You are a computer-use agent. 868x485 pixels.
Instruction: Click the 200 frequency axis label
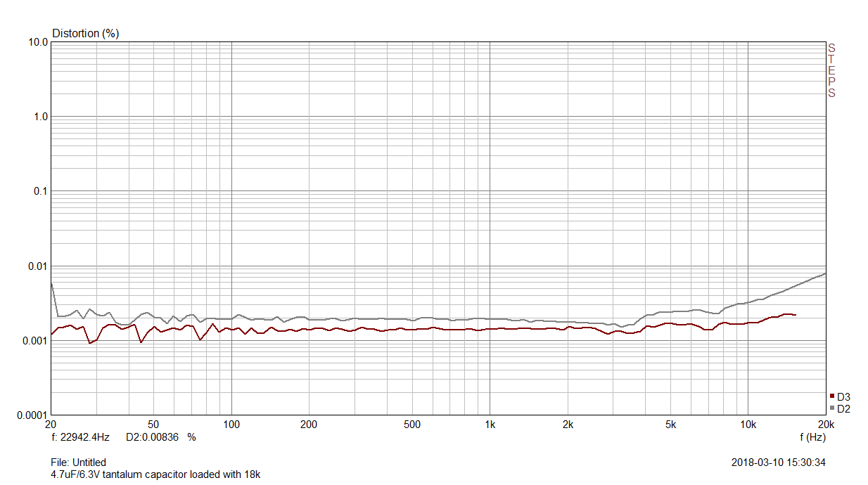coord(309,425)
